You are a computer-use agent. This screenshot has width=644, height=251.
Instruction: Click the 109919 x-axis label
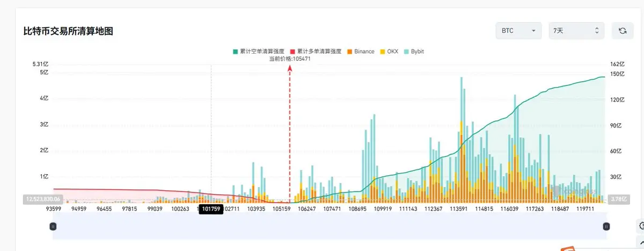pyautogui.click(x=383, y=209)
